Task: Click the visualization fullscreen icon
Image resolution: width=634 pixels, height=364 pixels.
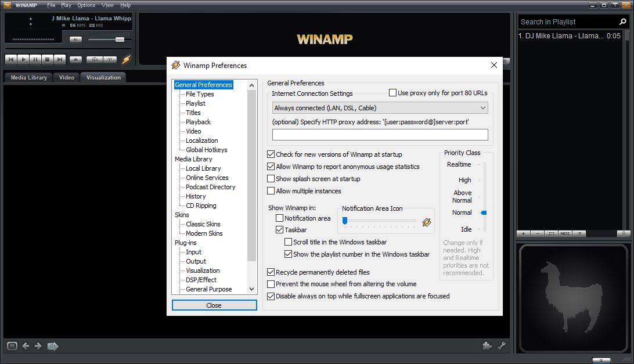Action: [12, 346]
